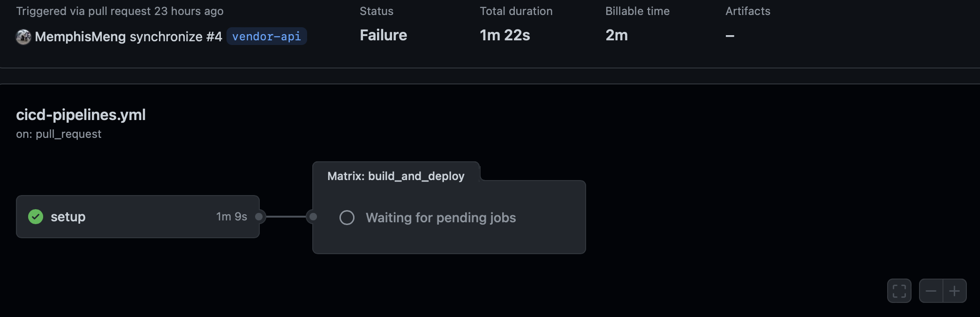Viewport: 980px width, 317px height.
Task: Click the pending circle beside Waiting for pending jobs
Action: [347, 218]
